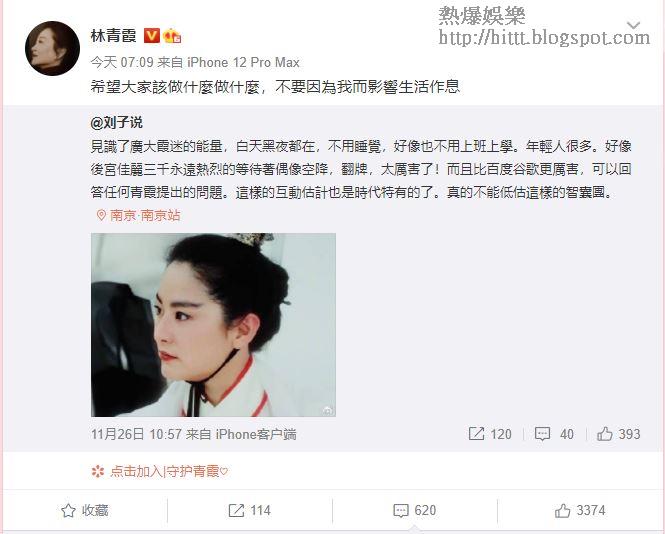Click the repost icon showing 120
Image resolution: width=665 pixels, height=534 pixels.
(x=490, y=434)
